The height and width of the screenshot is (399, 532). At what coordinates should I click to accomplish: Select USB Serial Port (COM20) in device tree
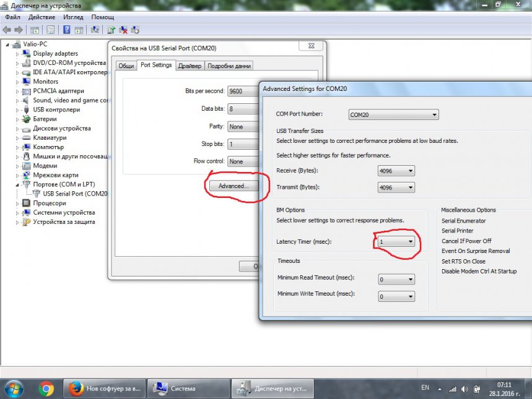[x=74, y=194]
